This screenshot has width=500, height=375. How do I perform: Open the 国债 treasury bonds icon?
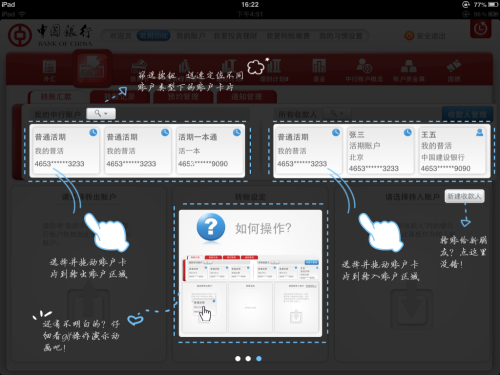coord(454,70)
